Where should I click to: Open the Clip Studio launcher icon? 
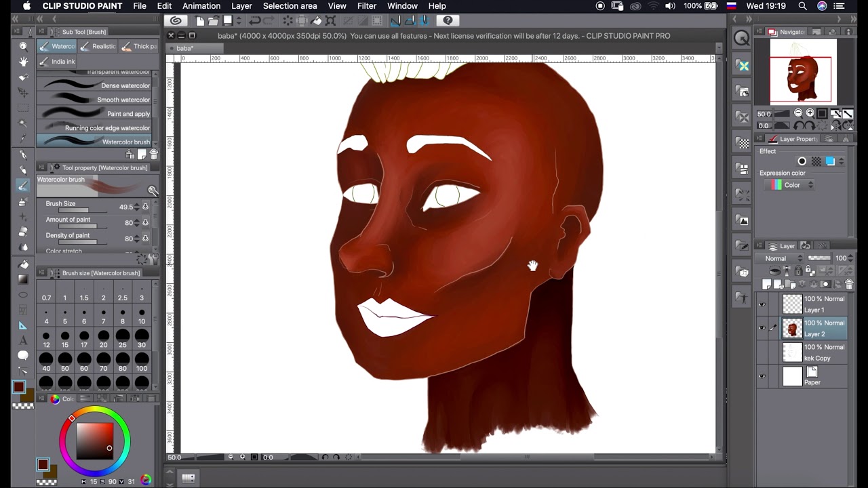coord(176,21)
